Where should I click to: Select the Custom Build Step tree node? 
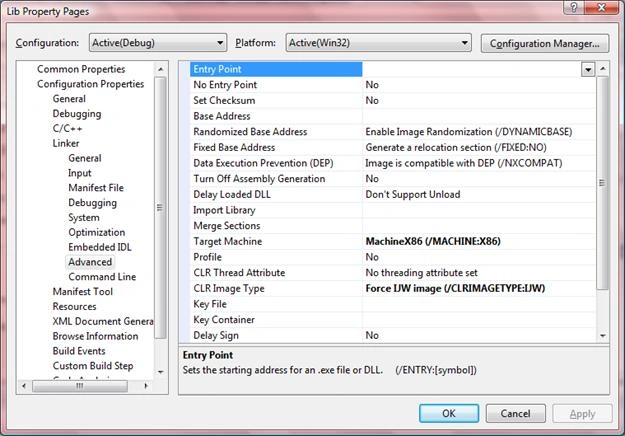coord(93,365)
